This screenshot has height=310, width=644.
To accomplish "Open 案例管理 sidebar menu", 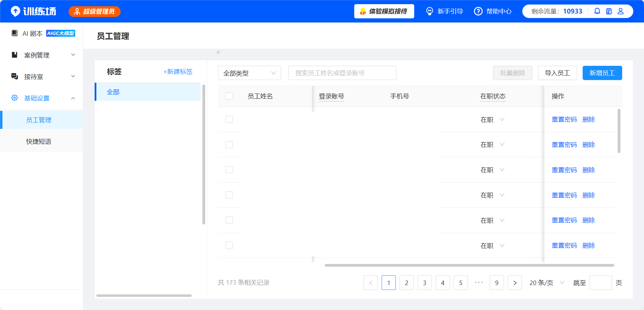I will 42,55.
